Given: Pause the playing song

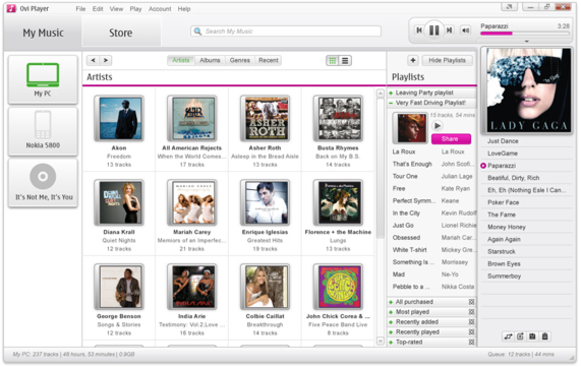Looking at the screenshot, I should pyautogui.click(x=434, y=30).
